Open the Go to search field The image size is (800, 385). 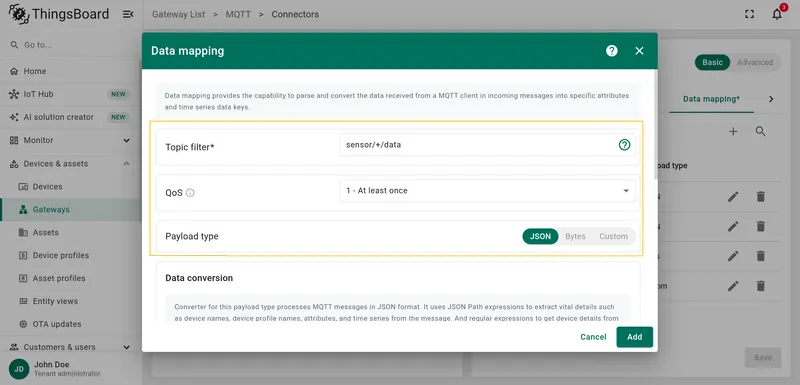tap(70, 45)
